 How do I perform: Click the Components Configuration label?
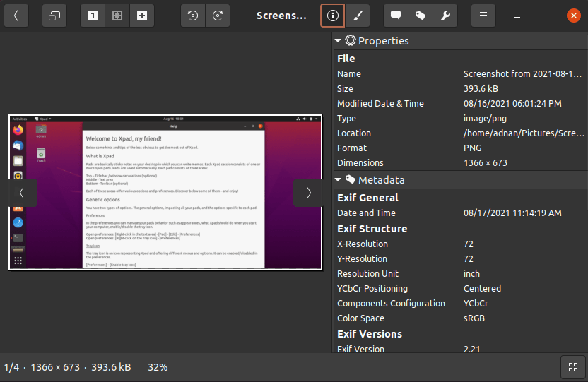pos(391,304)
